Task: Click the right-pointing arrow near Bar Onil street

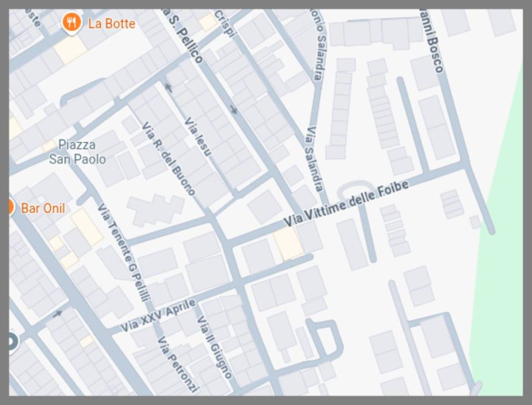Action: (x=57, y=314)
